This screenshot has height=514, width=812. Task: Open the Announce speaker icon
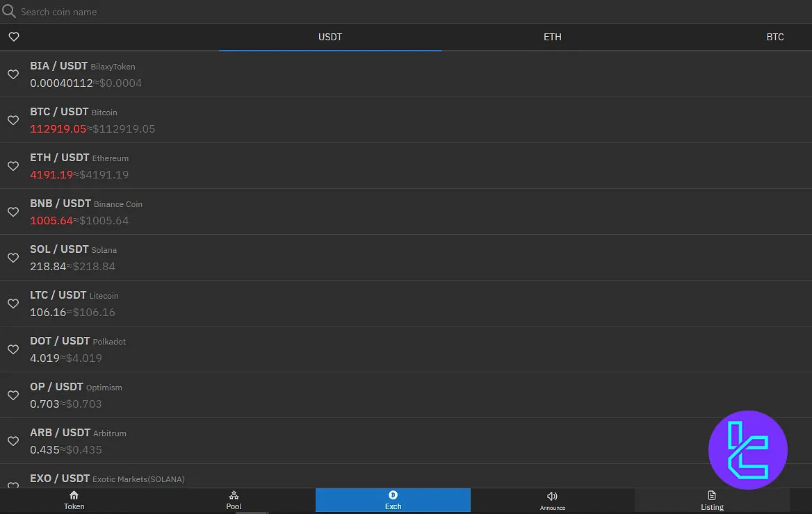[x=552, y=496]
